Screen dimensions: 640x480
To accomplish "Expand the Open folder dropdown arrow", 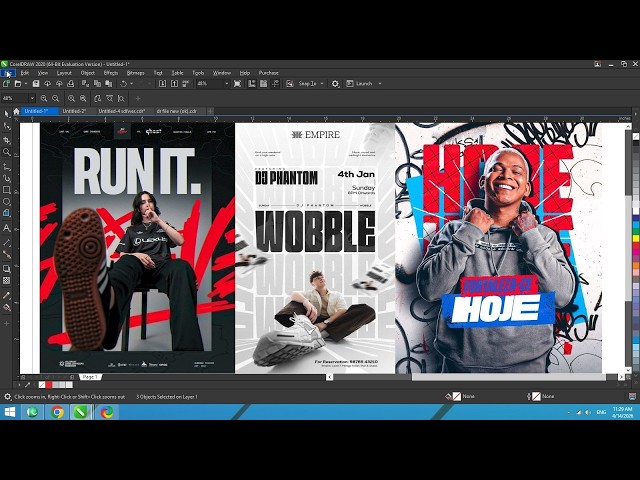I will point(25,84).
